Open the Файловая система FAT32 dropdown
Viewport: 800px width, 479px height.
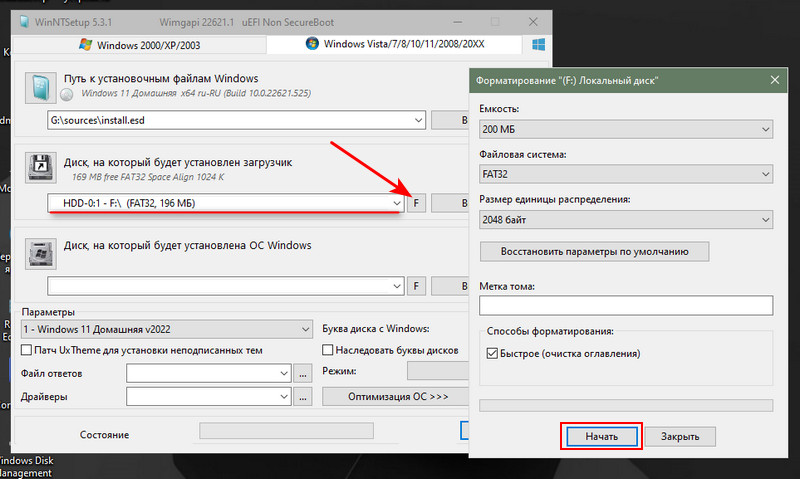click(626, 174)
